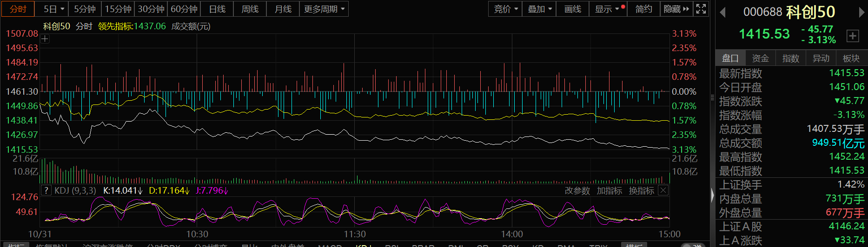Add 科创50 to watchlist with plus icon
The width and height of the screenshot is (868, 247).
coord(853,36)
